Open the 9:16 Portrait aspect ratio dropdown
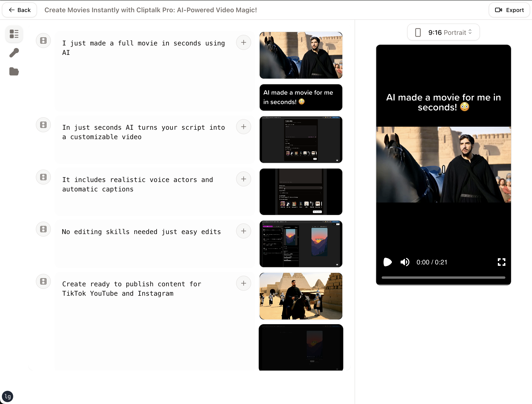This screenshot has height=404, width=532. [x=443, y=32]
